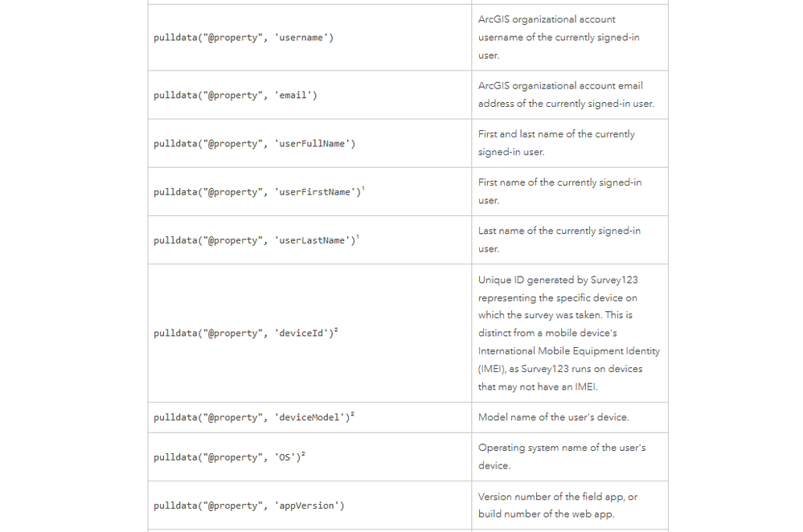The image size is (803, 532).
Task: Click the 'Version number of the field app' description
Action: [557, 505]
